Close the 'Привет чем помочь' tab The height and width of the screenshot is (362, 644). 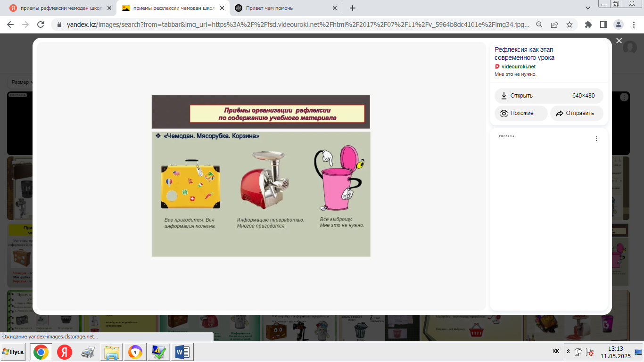[x=335, y=8]
